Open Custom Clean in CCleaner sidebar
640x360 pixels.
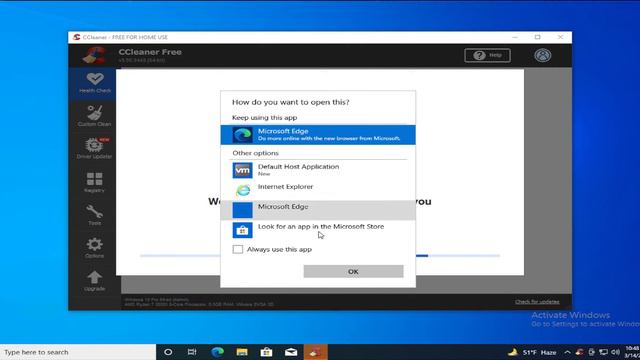(95, 116)
